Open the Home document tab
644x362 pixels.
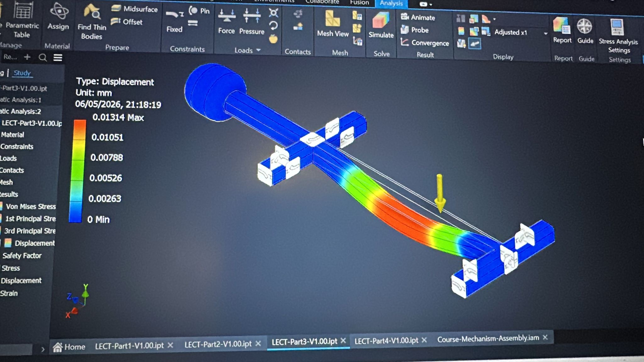click(x=69, y=347)
